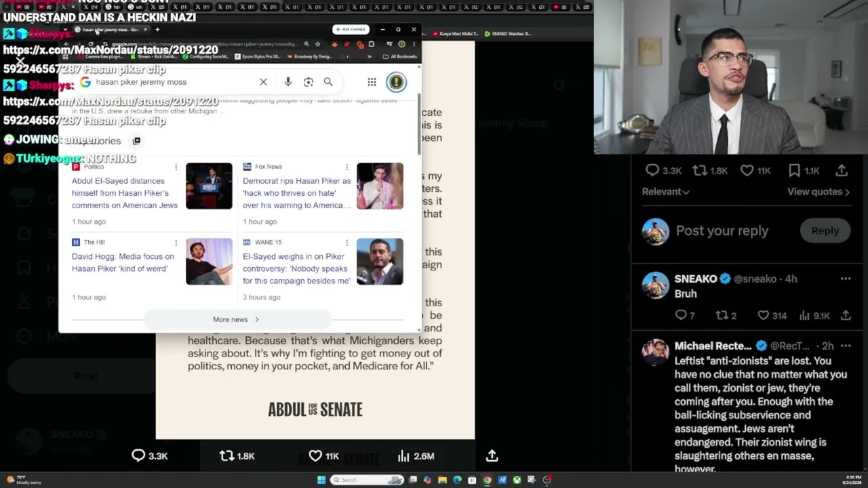Click the Reply button
This screenshot has width=868, height=488.
pyautogui.click(x=825, y=230)
